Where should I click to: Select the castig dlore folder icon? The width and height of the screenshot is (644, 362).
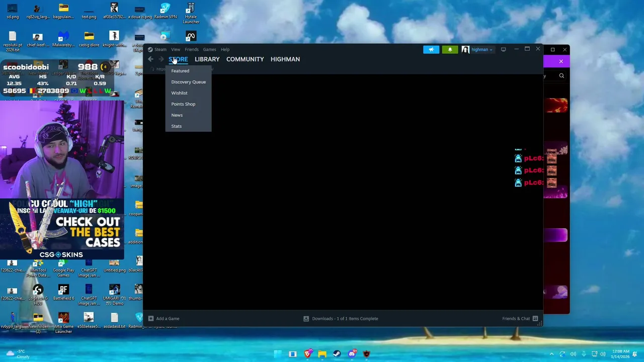pos(89,39)
